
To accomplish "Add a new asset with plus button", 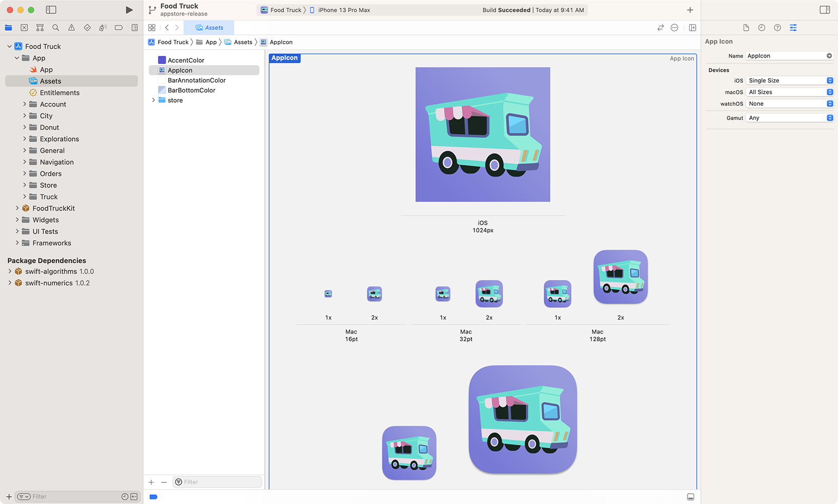I will 151,482.
